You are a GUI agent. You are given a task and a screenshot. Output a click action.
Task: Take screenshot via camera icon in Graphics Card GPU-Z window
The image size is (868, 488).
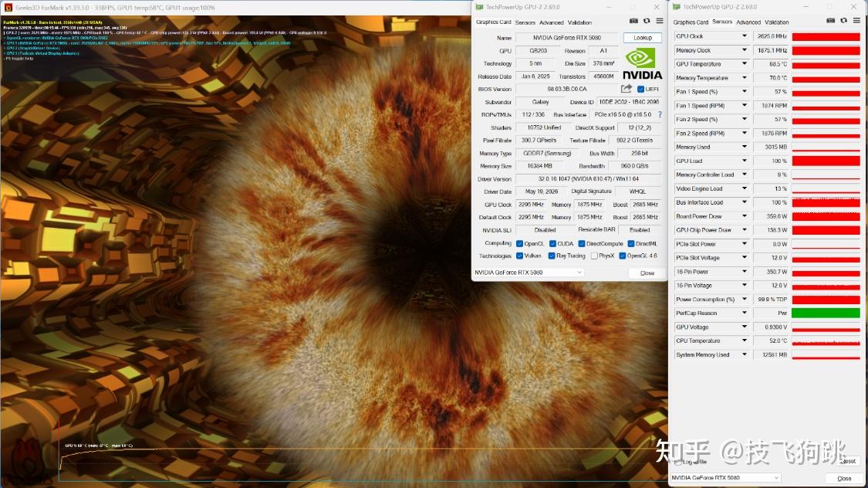pos(633,21)
